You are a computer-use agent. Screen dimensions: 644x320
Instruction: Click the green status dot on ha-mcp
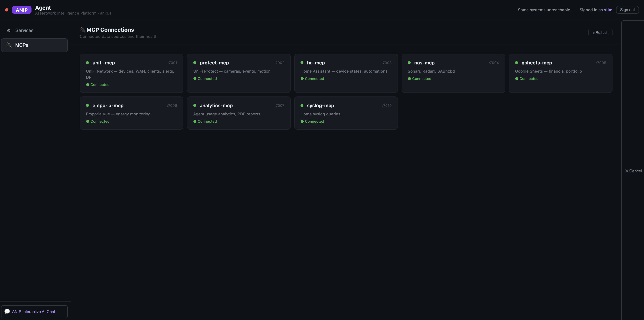302,63
